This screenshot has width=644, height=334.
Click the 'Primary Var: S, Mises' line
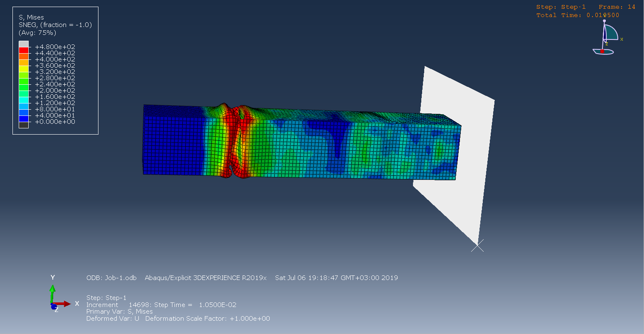[120, 312]
